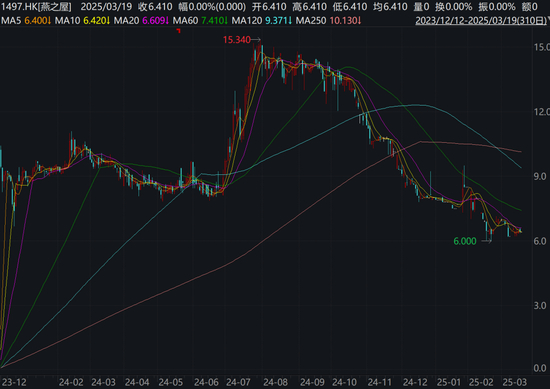The image size is (550, 389).
Task: Click the 24-11 date axis label
Action: tap(380, 382)
